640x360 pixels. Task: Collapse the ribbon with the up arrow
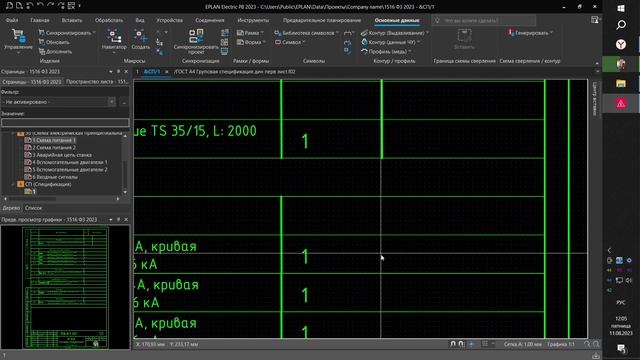coord(597,63)
